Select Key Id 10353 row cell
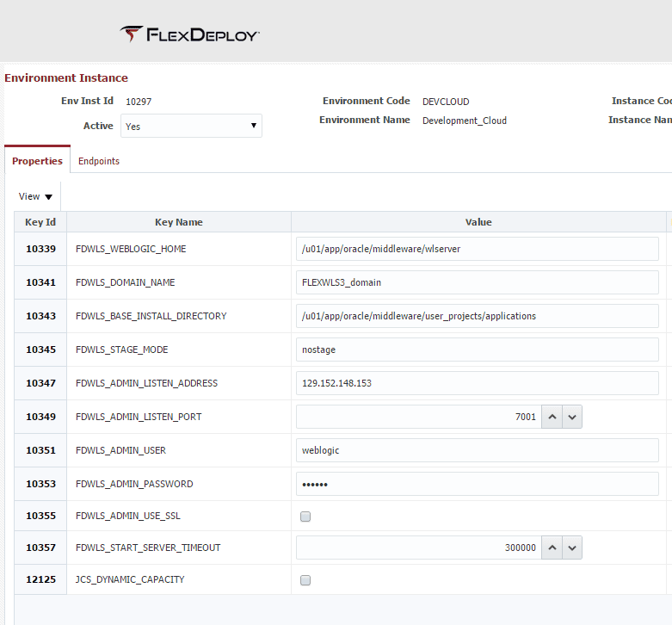The height and width of the screenshot is (625, 672). (x=40, y=484)
